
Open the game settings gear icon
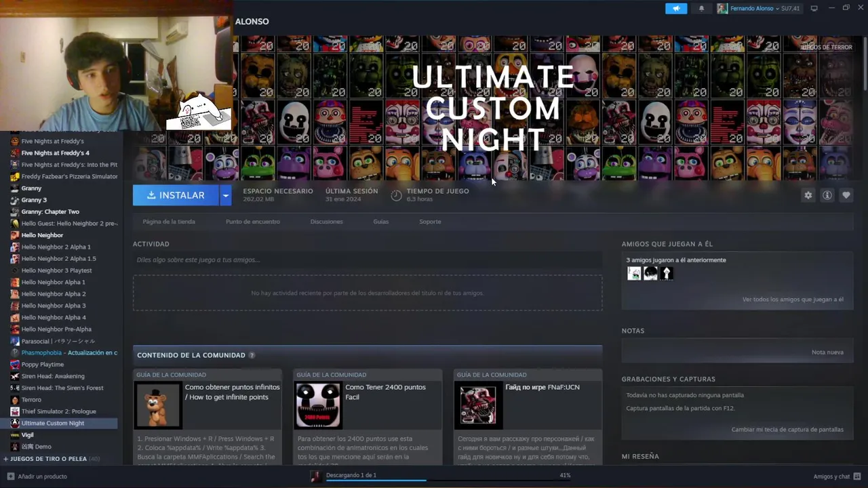[x=808, y=195]
